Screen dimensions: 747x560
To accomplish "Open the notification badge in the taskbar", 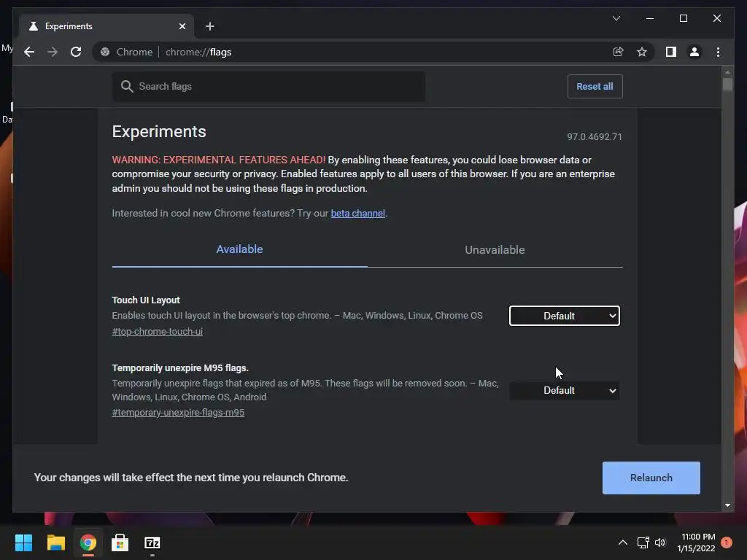I will click(726, 542).
